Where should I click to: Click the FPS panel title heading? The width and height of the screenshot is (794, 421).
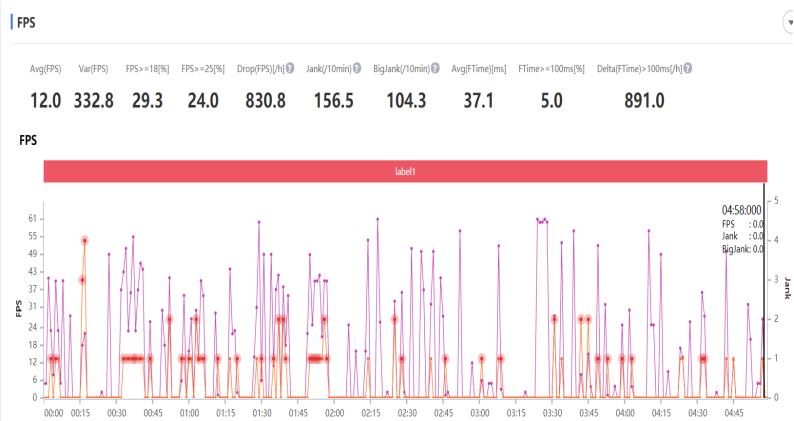26,23
